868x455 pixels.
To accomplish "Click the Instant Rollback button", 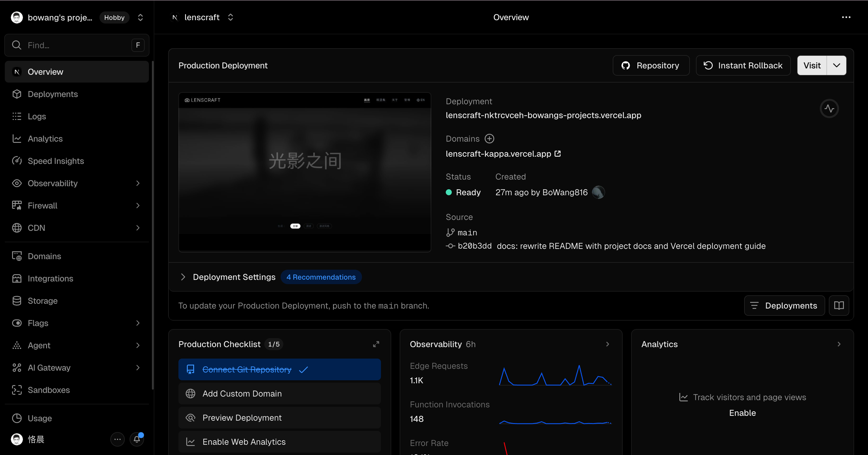I will click(x=743, y=65).
